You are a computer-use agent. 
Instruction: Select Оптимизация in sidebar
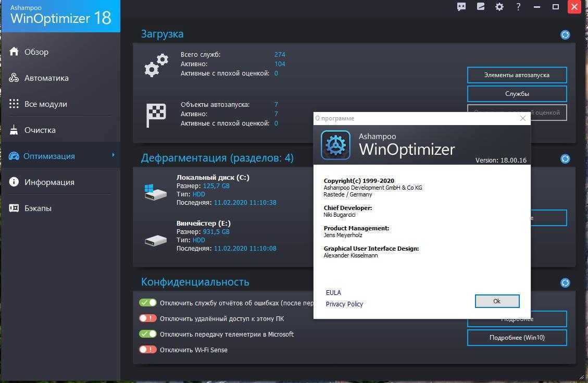(x=60, y=156)
